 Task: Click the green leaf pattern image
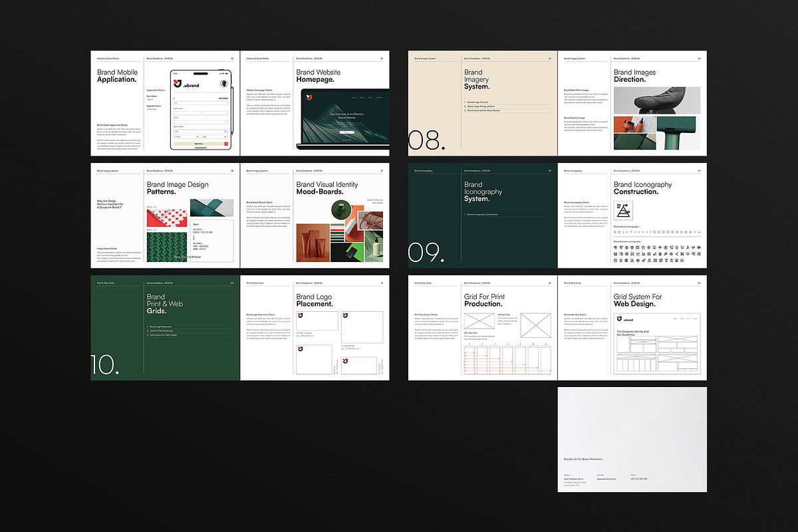167,247
